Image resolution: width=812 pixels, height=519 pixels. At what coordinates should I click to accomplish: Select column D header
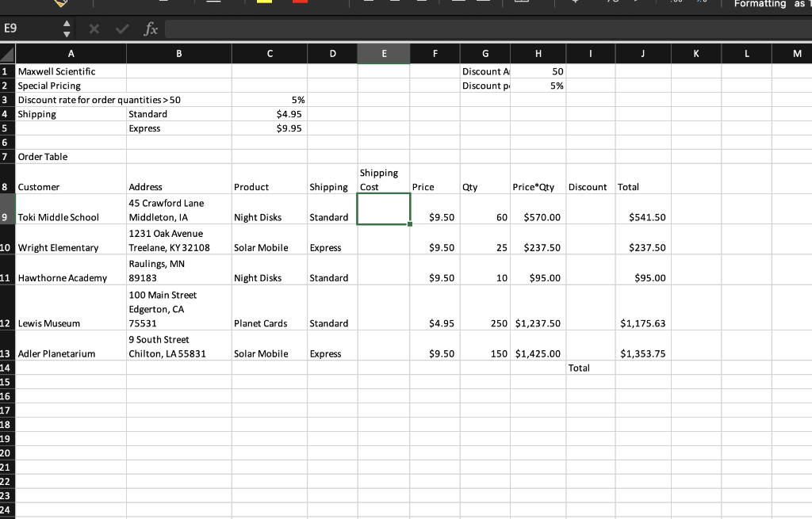(x=332, y=53)
